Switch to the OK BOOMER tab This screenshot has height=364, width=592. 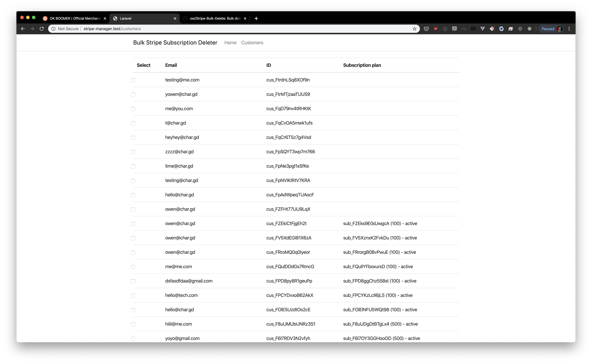point(75,18)
